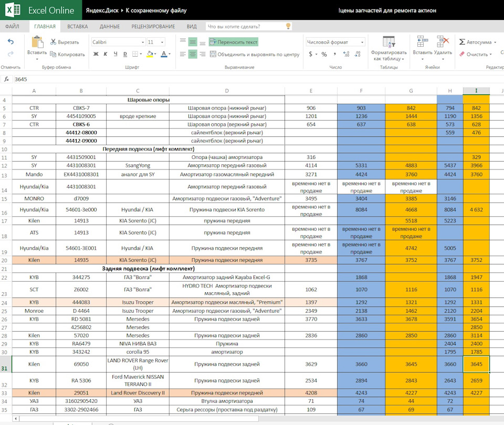Viewport: 504px width, 425px height.
Task: Go to К сохраненному файлу link
Action: pos(156,10)
